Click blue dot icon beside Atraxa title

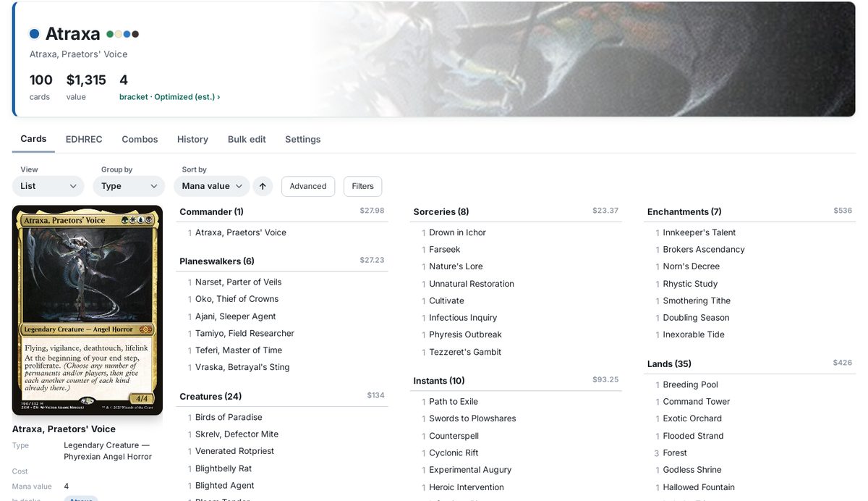pos(34,34)
